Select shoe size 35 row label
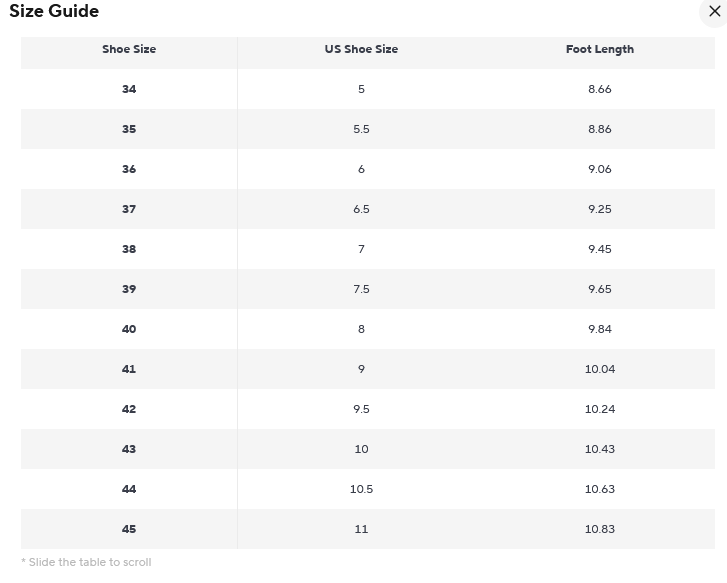 pos(129,129)
